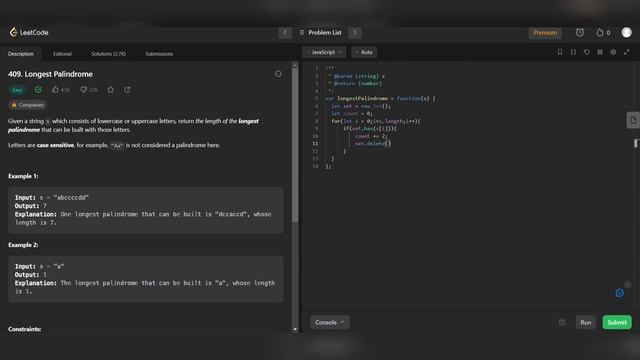Click the title 409. Longest Palindrome

click(50, 74)
